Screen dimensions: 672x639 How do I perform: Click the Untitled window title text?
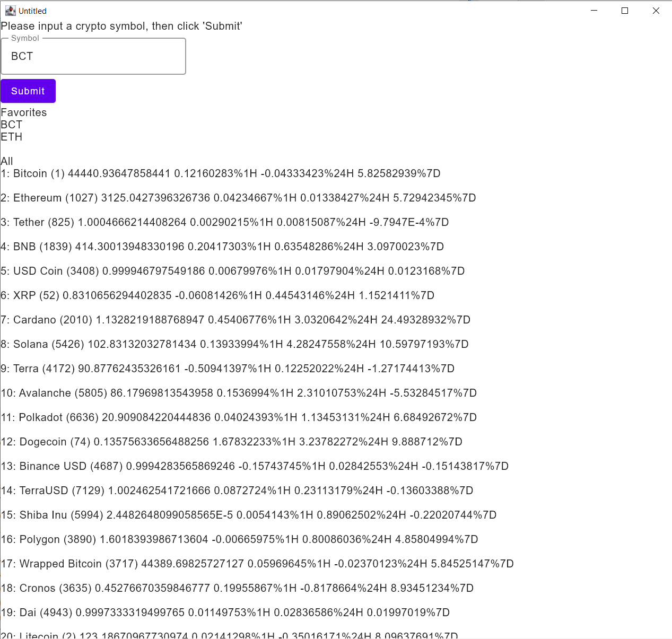[32, 11]
